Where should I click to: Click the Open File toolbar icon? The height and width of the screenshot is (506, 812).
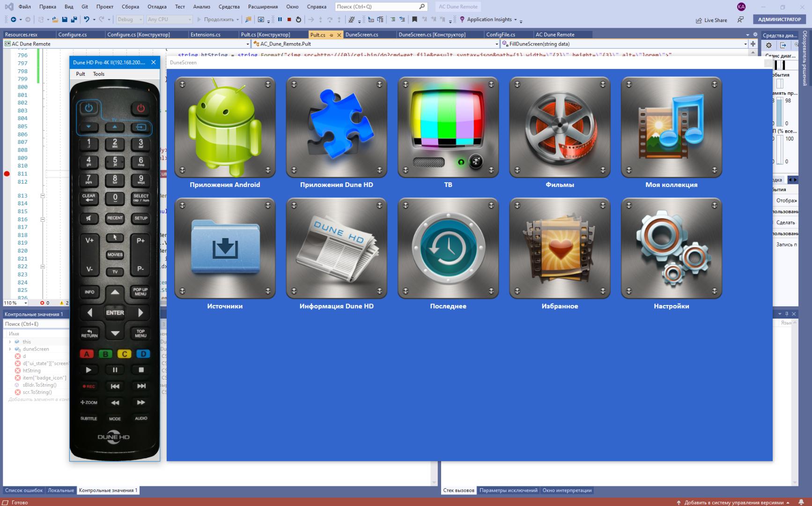55,19
